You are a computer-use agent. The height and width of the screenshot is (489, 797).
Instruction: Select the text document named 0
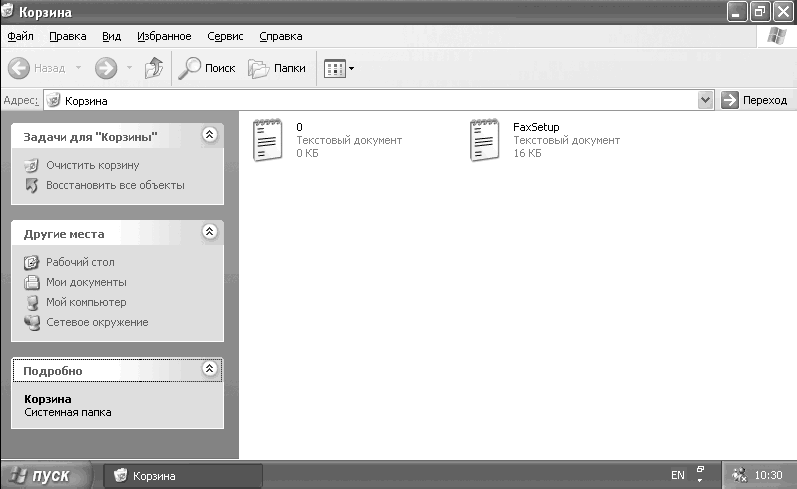tap(268, 140)
